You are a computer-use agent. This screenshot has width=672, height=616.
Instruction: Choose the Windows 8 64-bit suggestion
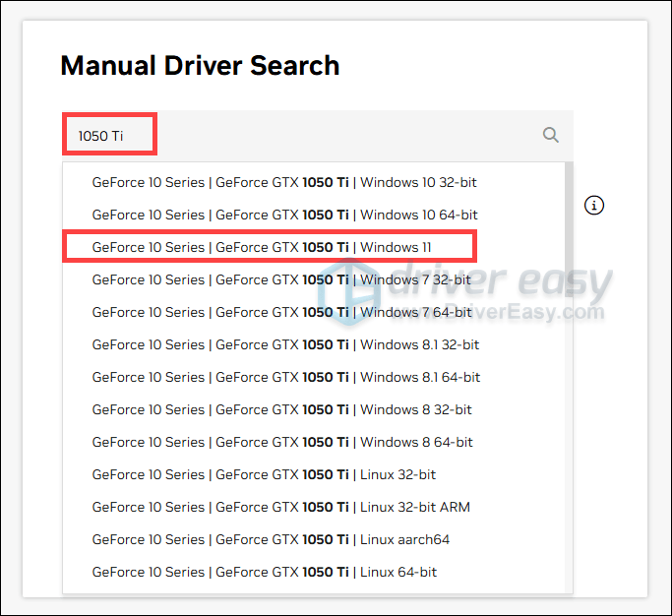281,442
